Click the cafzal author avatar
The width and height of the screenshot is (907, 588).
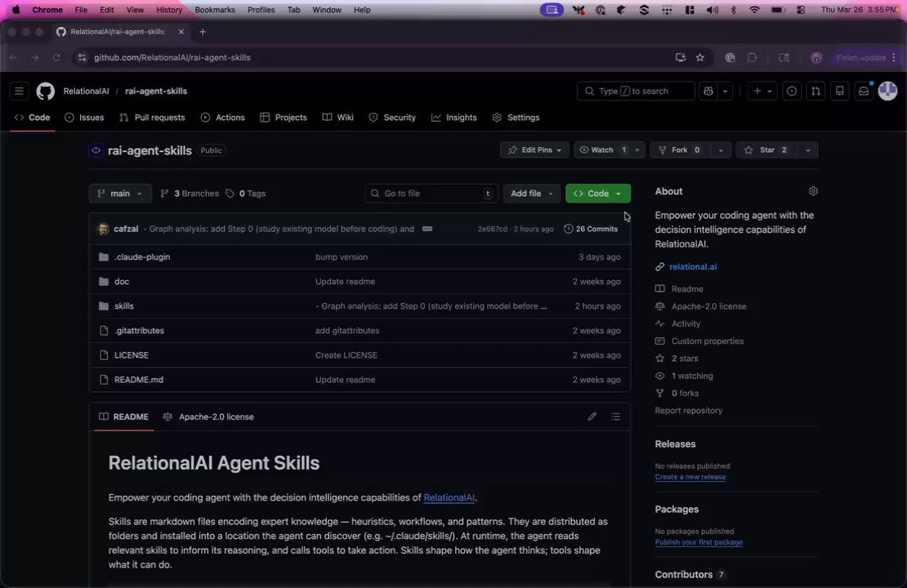pyautogui.click(x=104, y=229)
